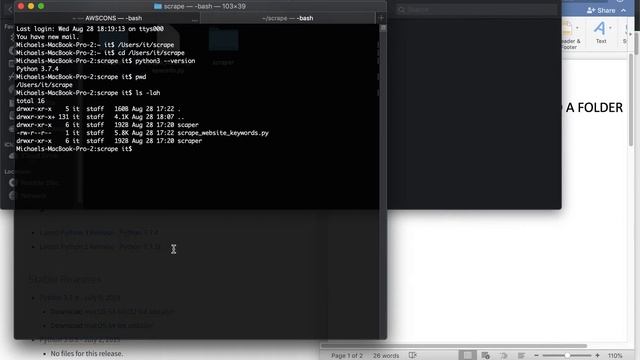The image size is (640, 360).
Task: Switch Word to Print Layout view icon
Action: [467, 356]
